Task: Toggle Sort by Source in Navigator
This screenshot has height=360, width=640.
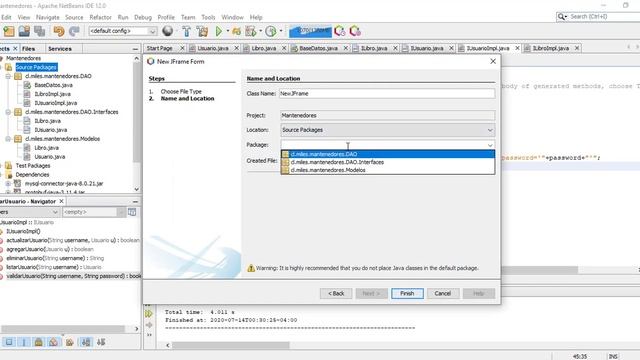Action: pos(101,342)
